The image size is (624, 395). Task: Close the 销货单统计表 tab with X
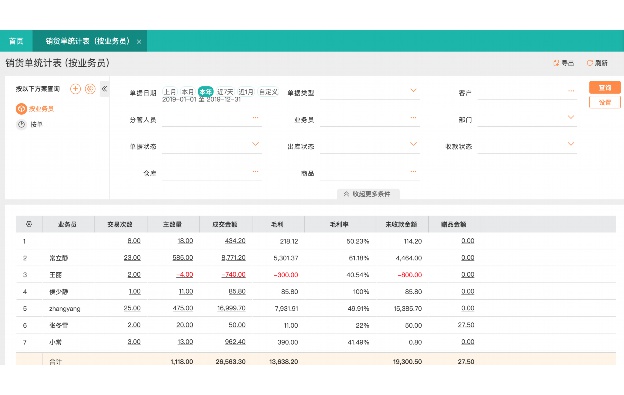pos(139,41)
